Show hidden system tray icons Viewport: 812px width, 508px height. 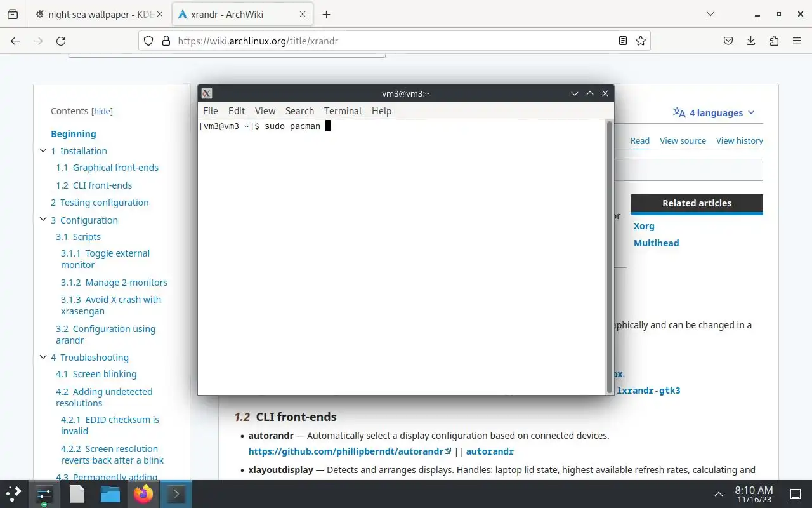(x=719, y=494)
